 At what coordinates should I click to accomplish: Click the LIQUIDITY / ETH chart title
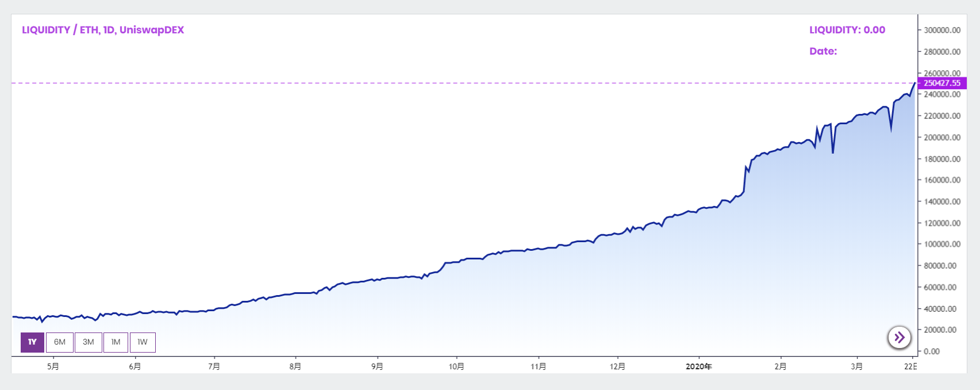point(103,30)
